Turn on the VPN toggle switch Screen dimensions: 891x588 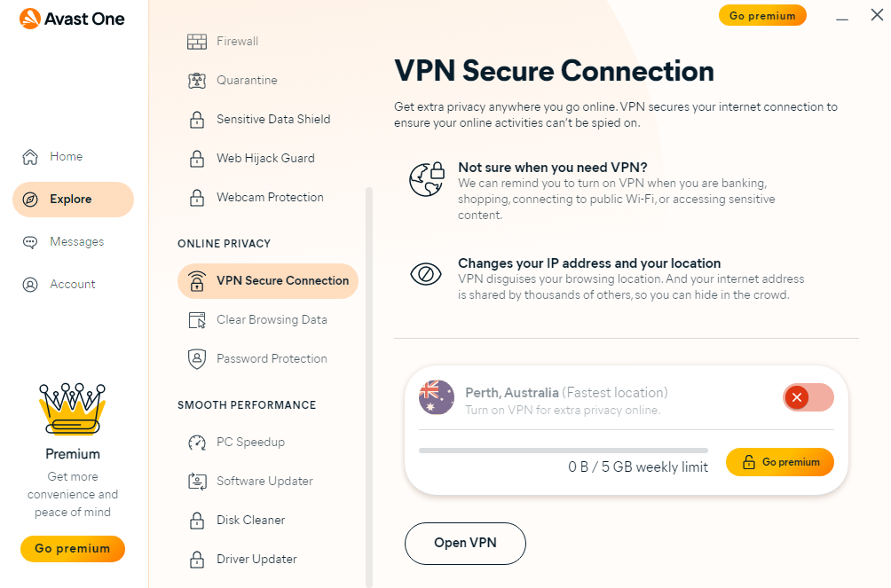click(x=808, y=397)
